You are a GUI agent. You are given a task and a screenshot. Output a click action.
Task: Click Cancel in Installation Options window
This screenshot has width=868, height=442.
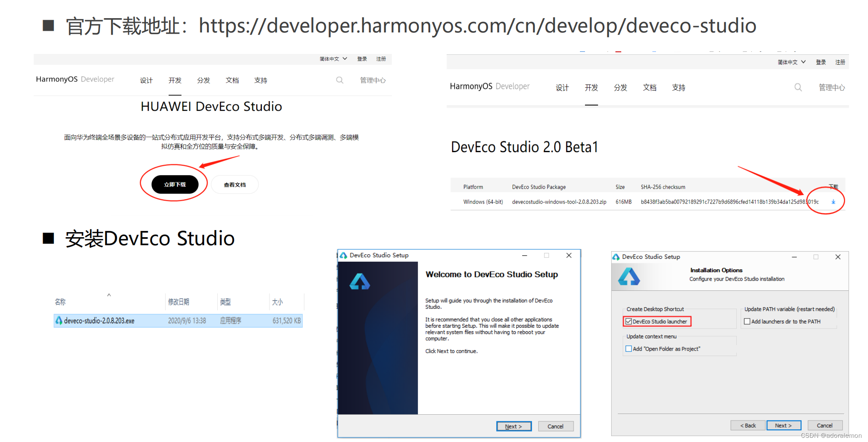click(x=825, y=426)
